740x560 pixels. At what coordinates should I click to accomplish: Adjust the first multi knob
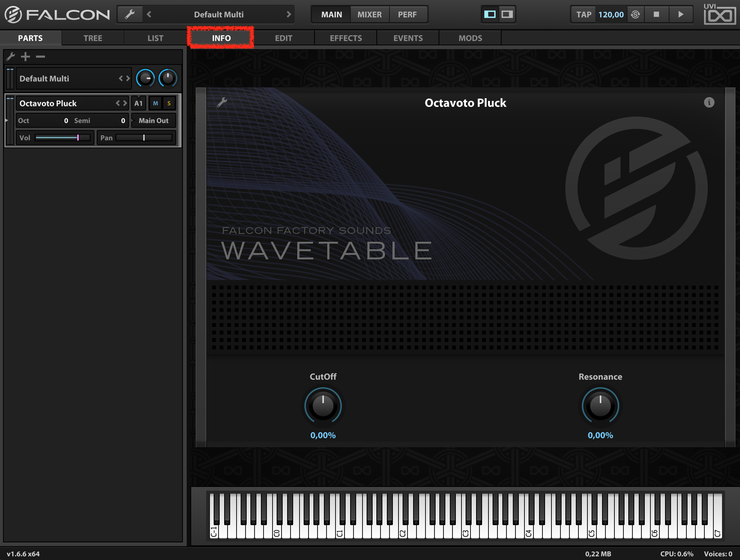pos(145,78)
